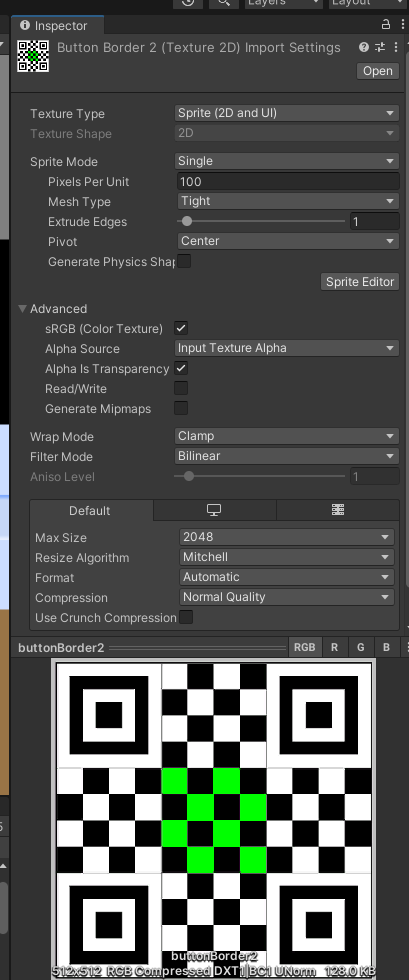Click the Texture Type label
Viewport: 409px width, 980px height.
point(68,114)
